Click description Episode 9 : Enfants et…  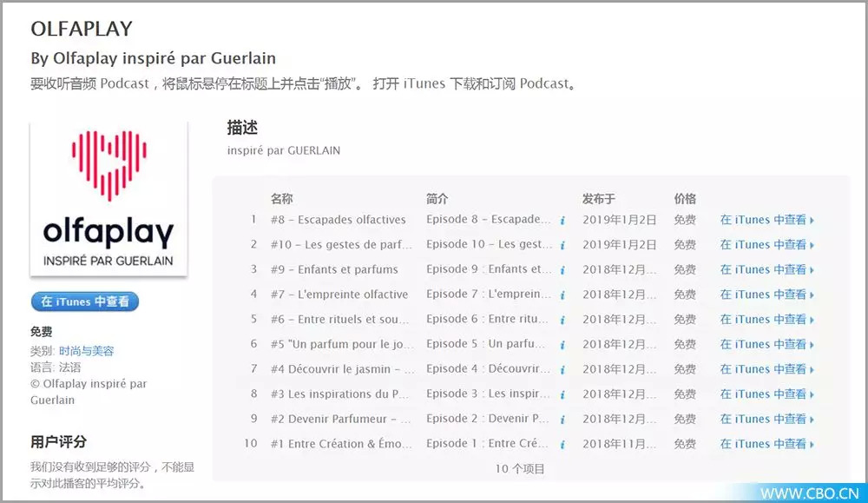tap(489, 269)
